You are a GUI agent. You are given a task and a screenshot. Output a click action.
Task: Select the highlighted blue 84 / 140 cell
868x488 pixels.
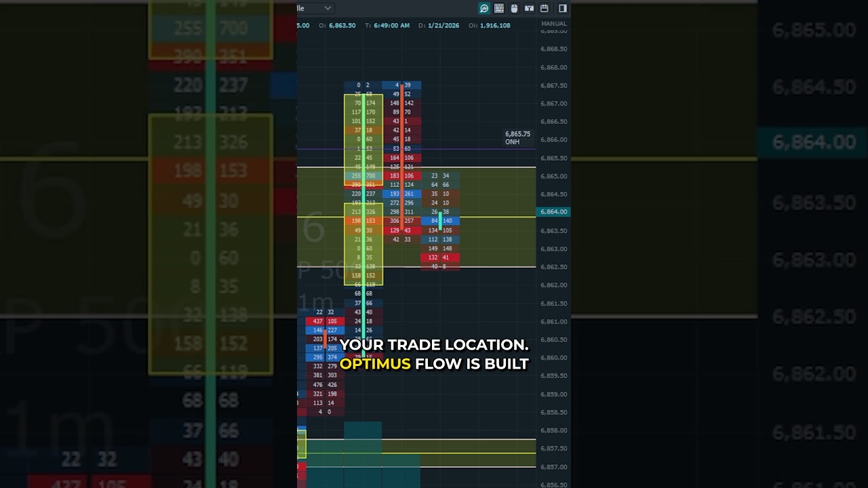pyautogui.click(x=441, y=221)
